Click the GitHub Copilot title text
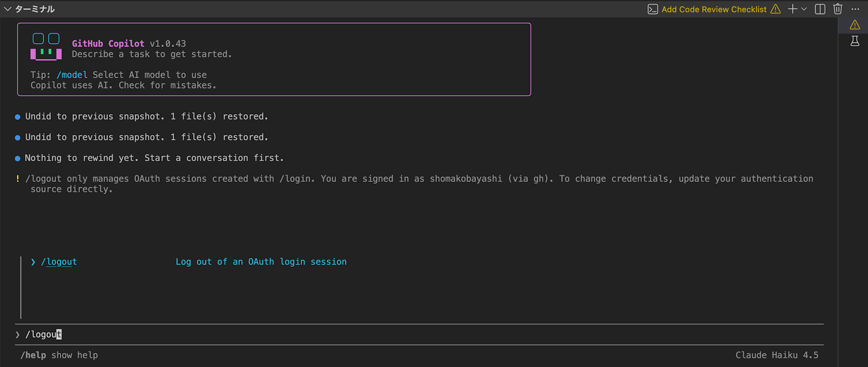Viewport: 868px width, 367px height. [x=108, y=43]
